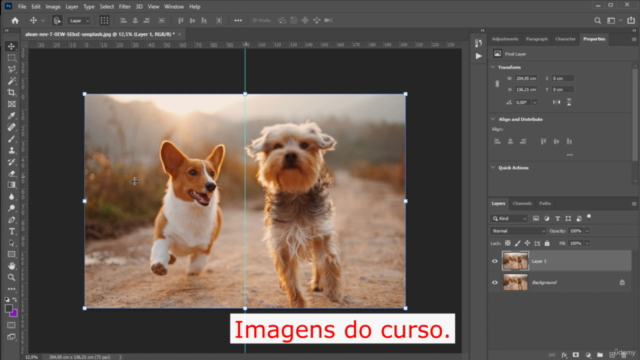Go to the Home screen icon
This screenshot has height=360, width=640.
click(15, 20)
